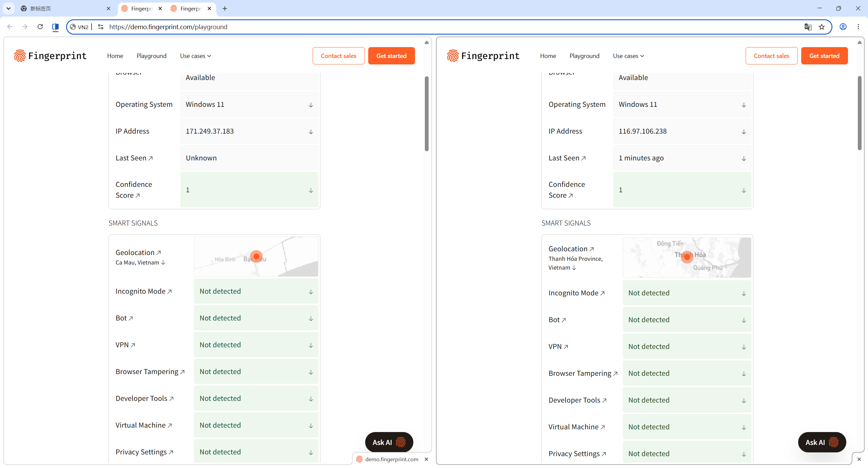Click Get started in right pane
Image resolution: width=868 pixels, height=468 pixels.
point(824,56)
